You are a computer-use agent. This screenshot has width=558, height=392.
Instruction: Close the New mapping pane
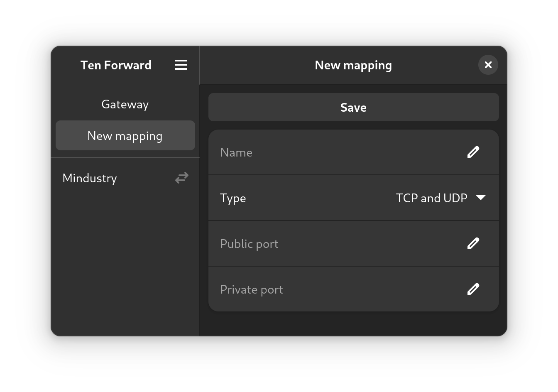tap(488, 65)
